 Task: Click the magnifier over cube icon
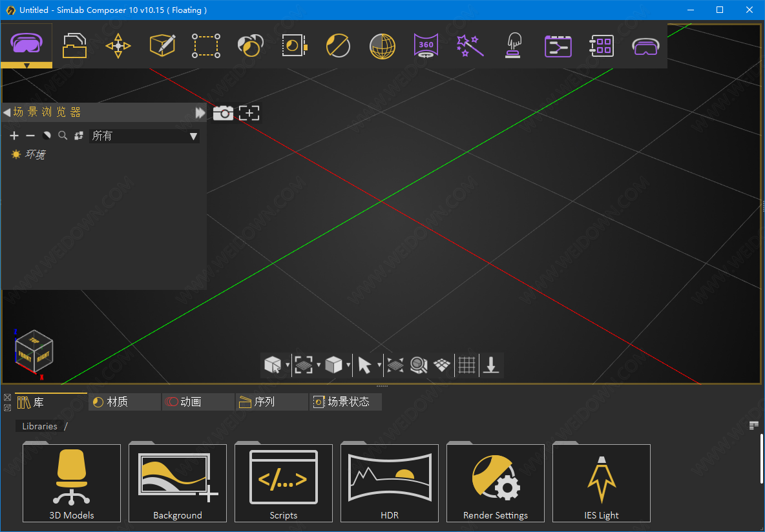419,365
